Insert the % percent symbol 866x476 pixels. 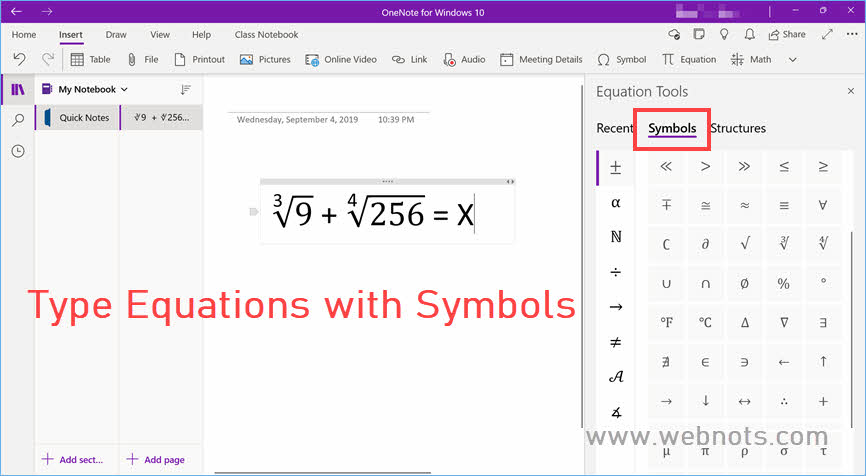(784, 284)
